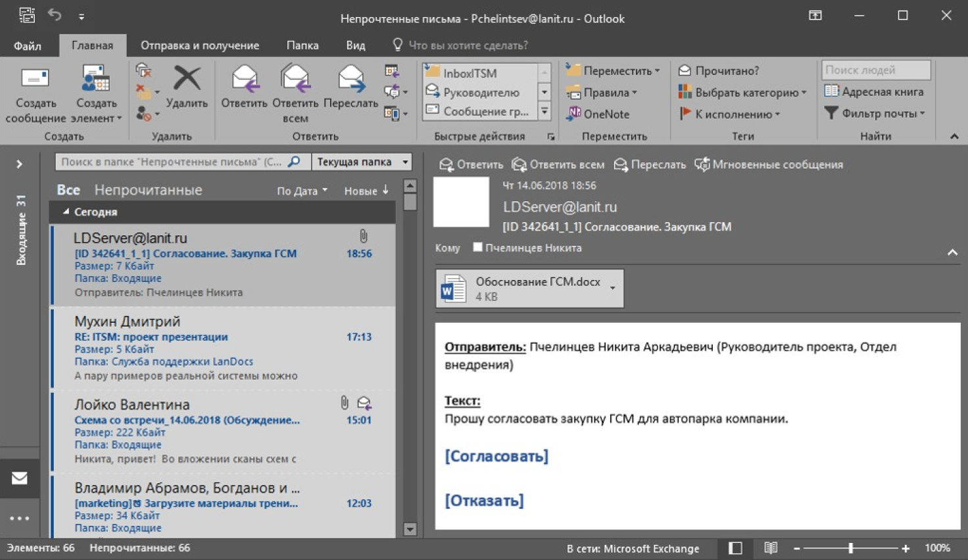The image size is (968, 560).
Task: Click Reply All in the ribbon
Action: (295, 94)
